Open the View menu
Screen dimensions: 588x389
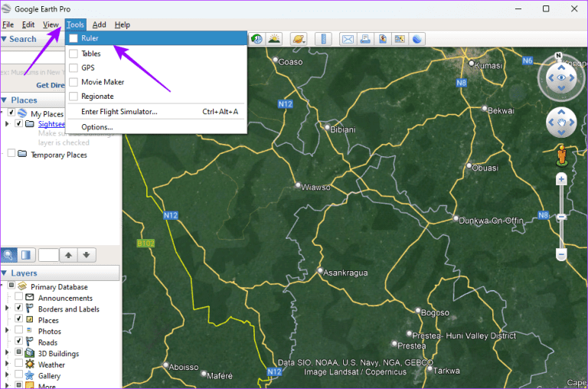click(51, 25)
